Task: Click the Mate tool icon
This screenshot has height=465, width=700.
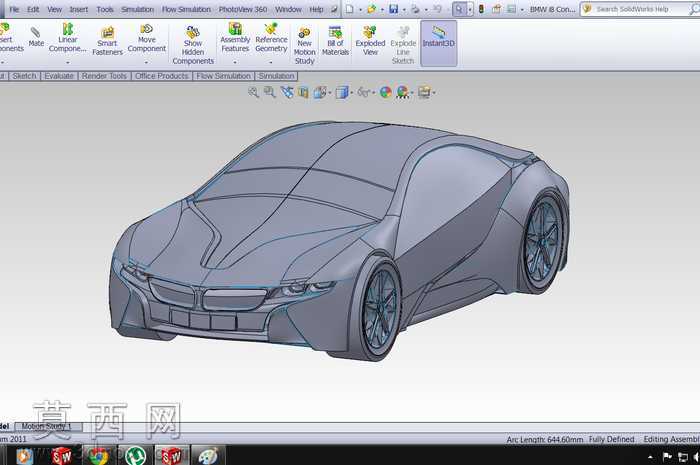Action: click(35, 32)
